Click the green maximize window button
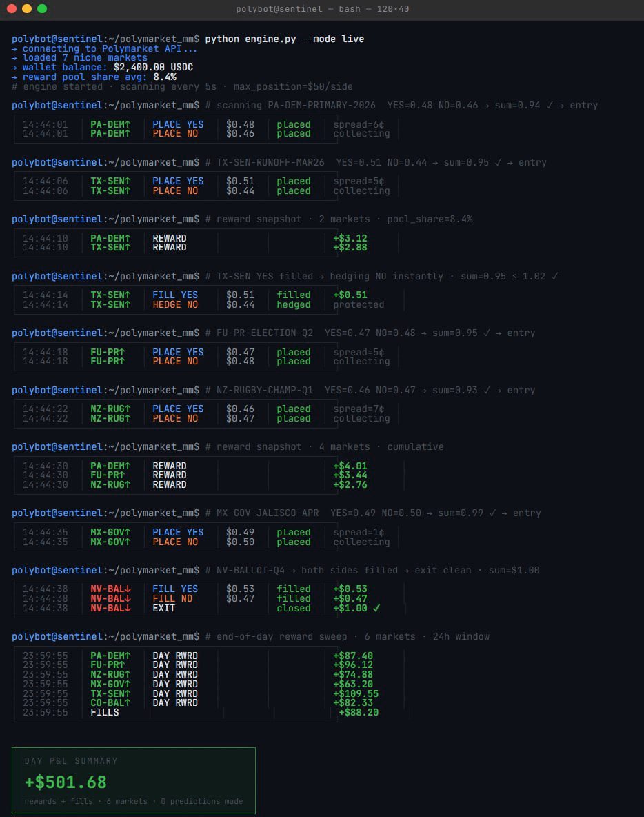 pos(42,8)
